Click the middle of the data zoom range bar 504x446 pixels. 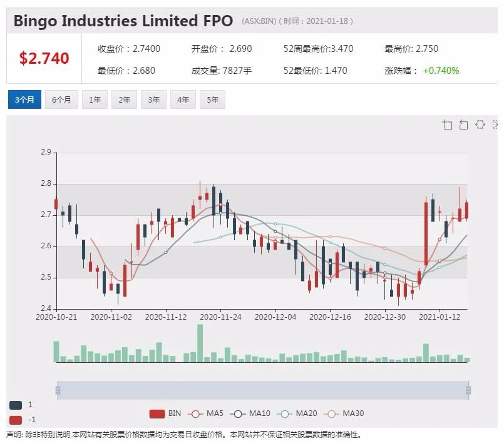[x=263, y=390]
